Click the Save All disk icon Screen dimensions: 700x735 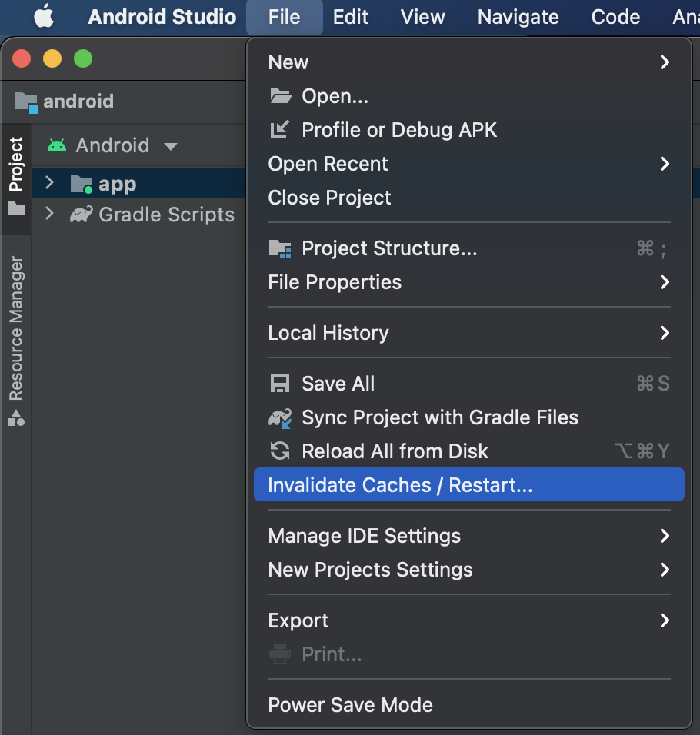(x=278, y=383)
